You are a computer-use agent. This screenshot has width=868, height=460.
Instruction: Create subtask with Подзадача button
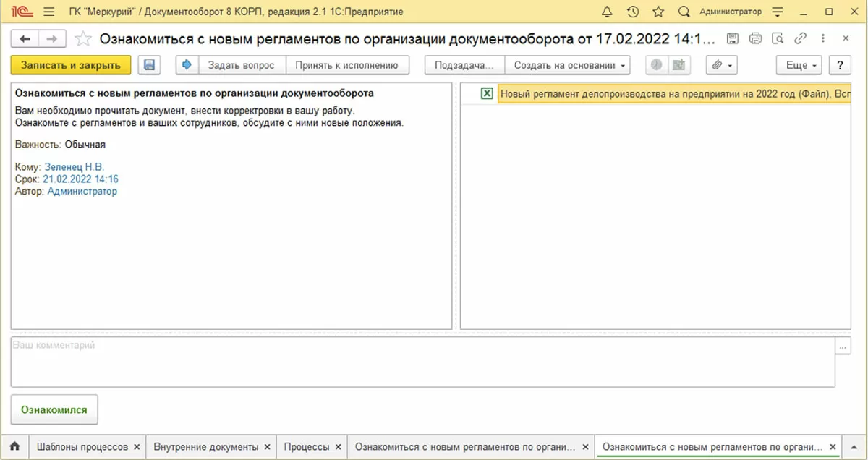tap(464, 65)
